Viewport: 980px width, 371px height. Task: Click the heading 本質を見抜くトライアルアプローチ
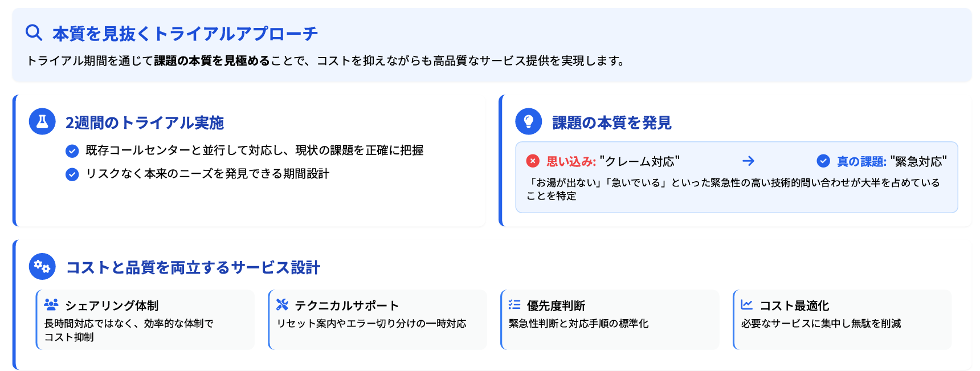pyautogui.click(x=185, y=34)
